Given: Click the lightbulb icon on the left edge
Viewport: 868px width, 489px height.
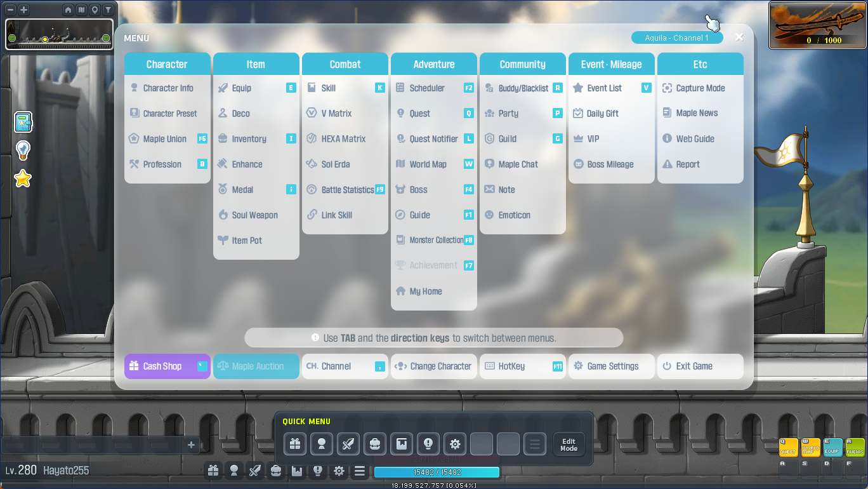Looking at the screenshot, I should point(23,150).
